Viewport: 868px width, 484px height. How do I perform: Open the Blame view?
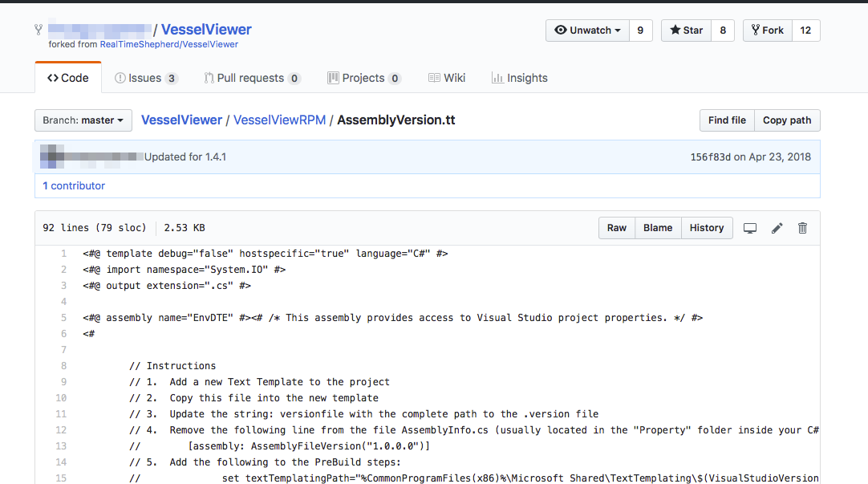point(658,228)
